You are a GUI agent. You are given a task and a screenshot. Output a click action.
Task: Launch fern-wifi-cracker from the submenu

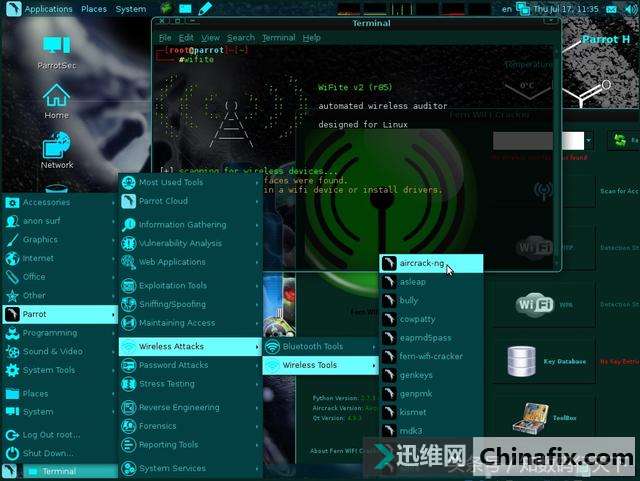coord(430,356)
